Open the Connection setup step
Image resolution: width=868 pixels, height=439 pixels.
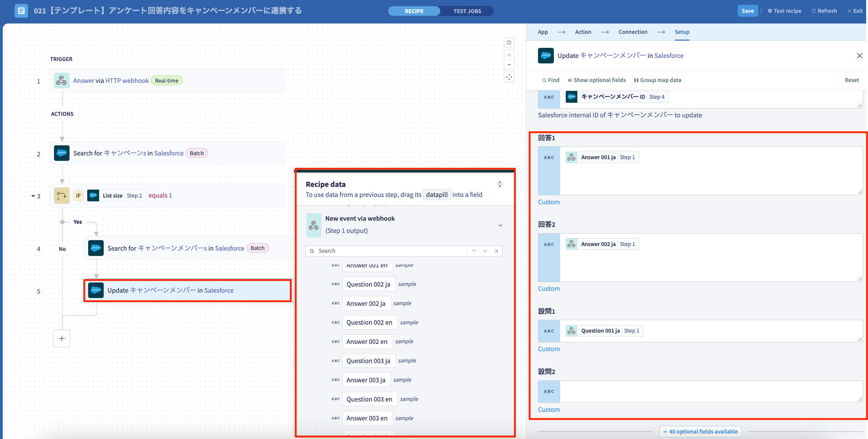point(633,32)
